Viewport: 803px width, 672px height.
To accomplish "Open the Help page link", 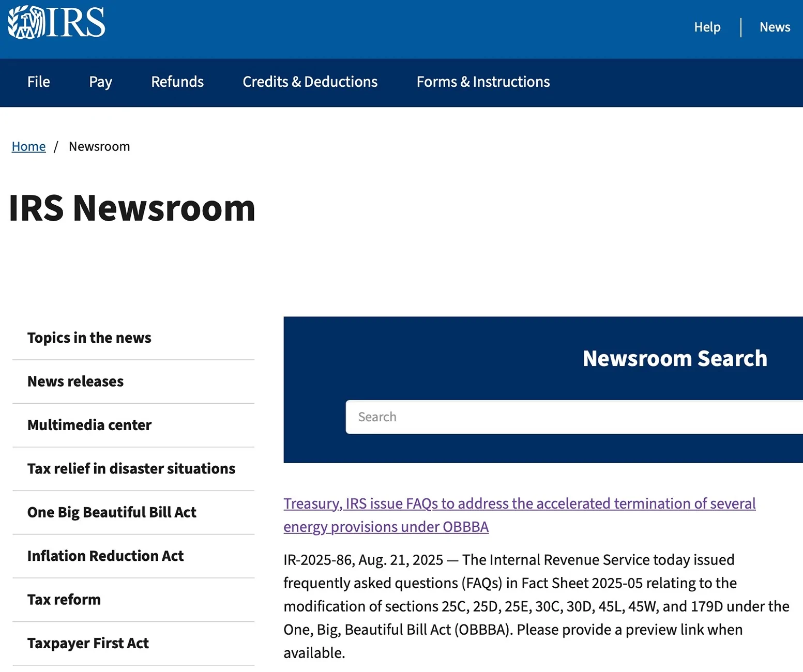I will point(707,27).
